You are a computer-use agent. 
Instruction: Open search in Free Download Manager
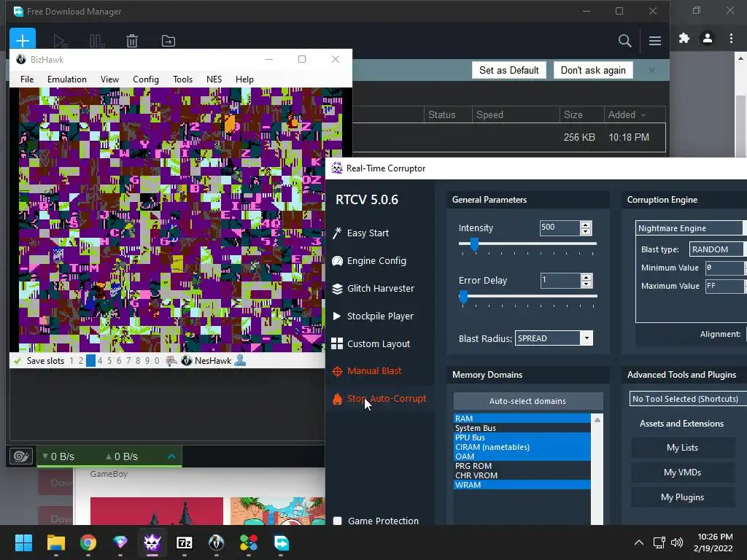(x=624, y=41)
